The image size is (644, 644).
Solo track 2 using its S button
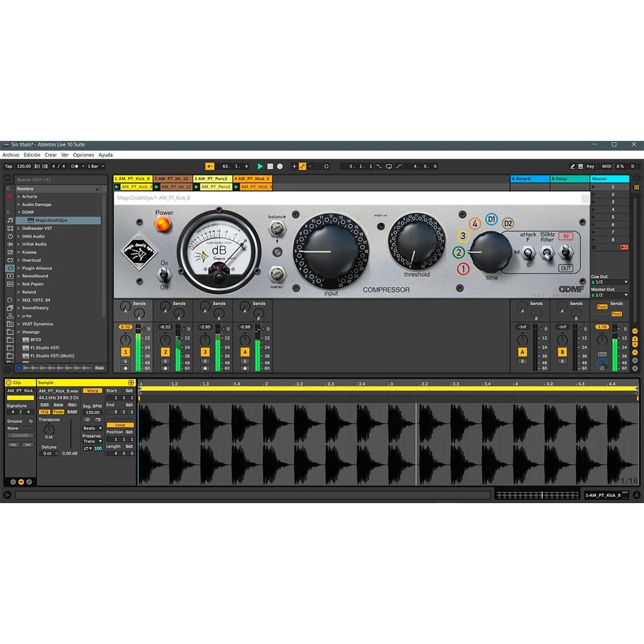[x=165, y=362]
